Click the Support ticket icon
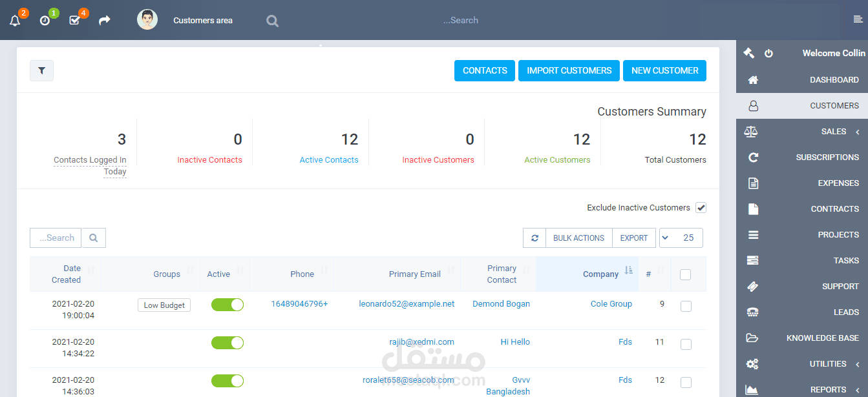Viewport: 868px width, 397px height. (x=752, y=287)
